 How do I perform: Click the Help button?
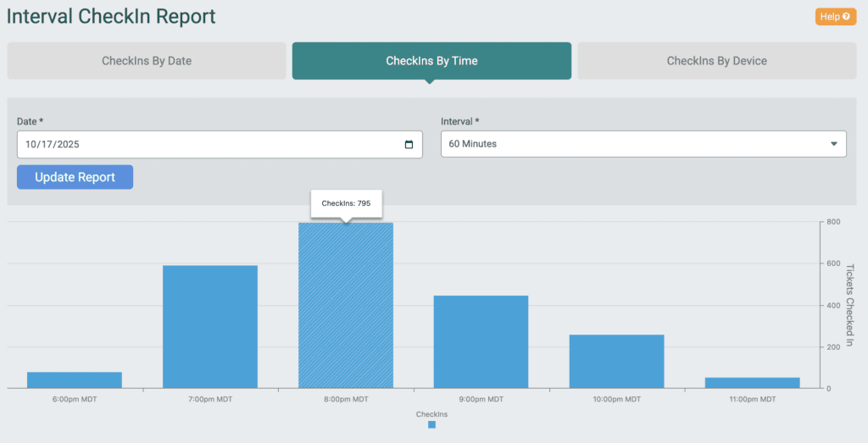836,16
